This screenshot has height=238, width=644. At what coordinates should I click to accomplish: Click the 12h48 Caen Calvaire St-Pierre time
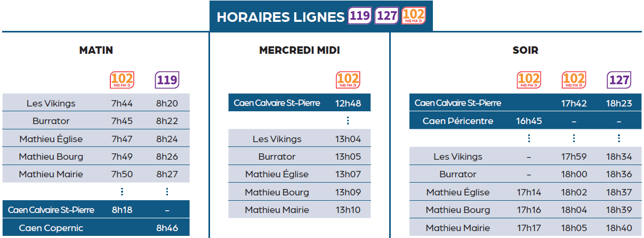point(348,103)
